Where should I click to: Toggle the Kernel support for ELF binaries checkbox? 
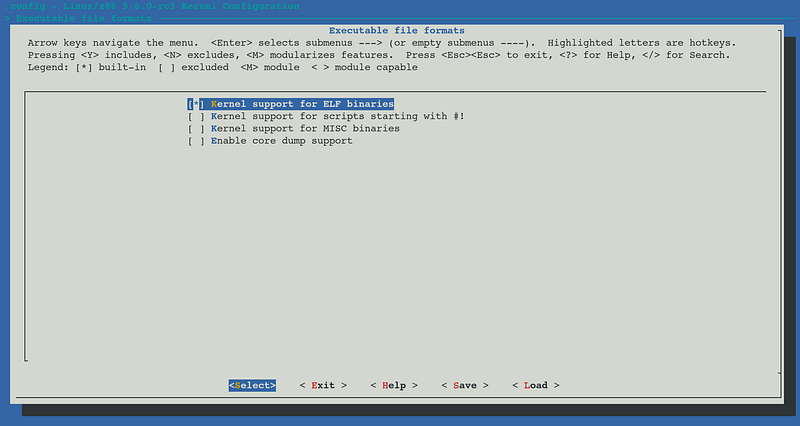196,104
